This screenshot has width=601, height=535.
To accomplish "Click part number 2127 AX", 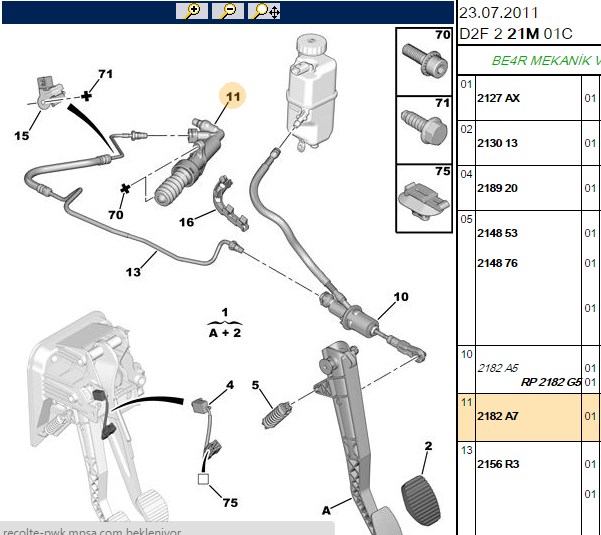I will click(498, 98).
